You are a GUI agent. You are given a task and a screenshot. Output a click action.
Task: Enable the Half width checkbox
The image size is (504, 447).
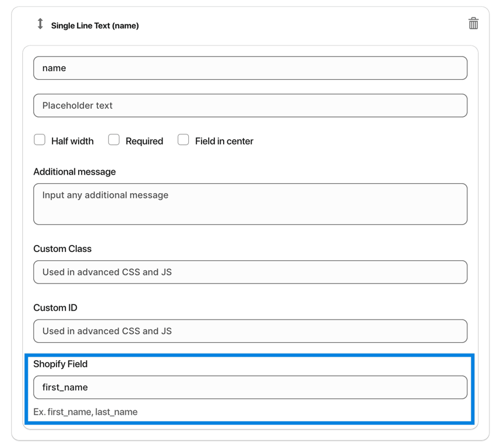[40, 140]
